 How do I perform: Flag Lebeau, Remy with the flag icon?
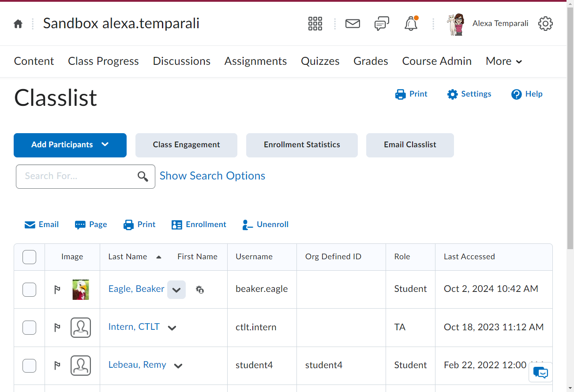click(57, 366)
